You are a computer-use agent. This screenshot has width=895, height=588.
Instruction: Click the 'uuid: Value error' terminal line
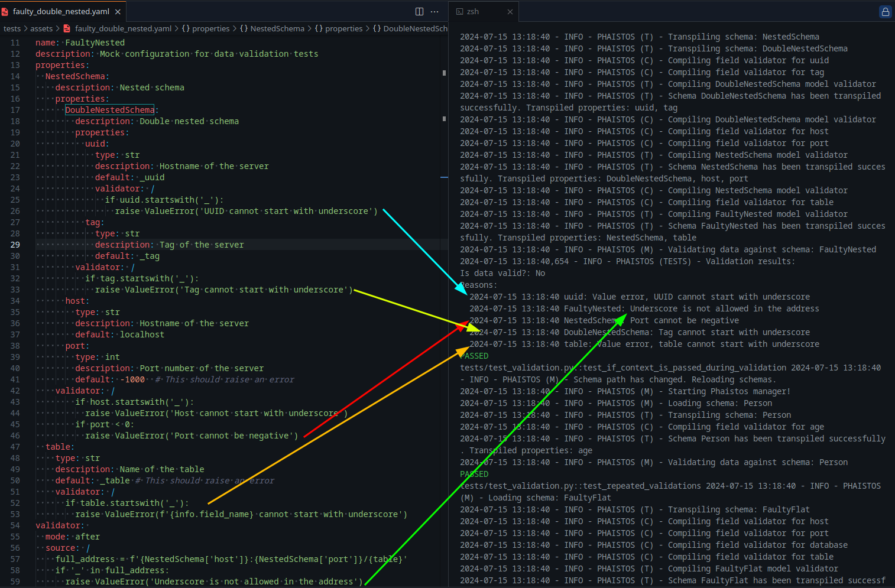coord(640,297)
